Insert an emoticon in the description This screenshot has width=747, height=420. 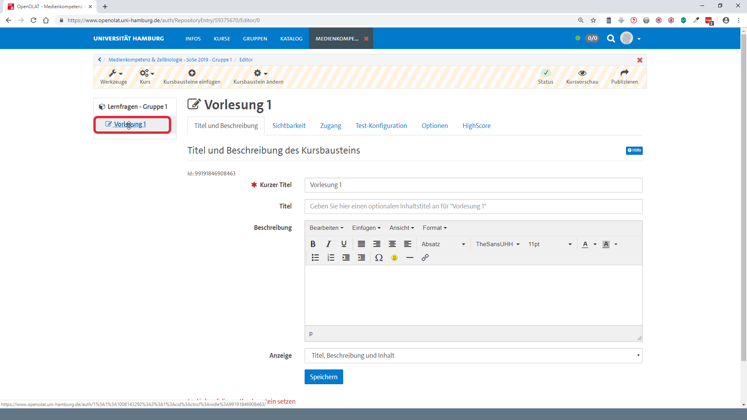point(394,258)
